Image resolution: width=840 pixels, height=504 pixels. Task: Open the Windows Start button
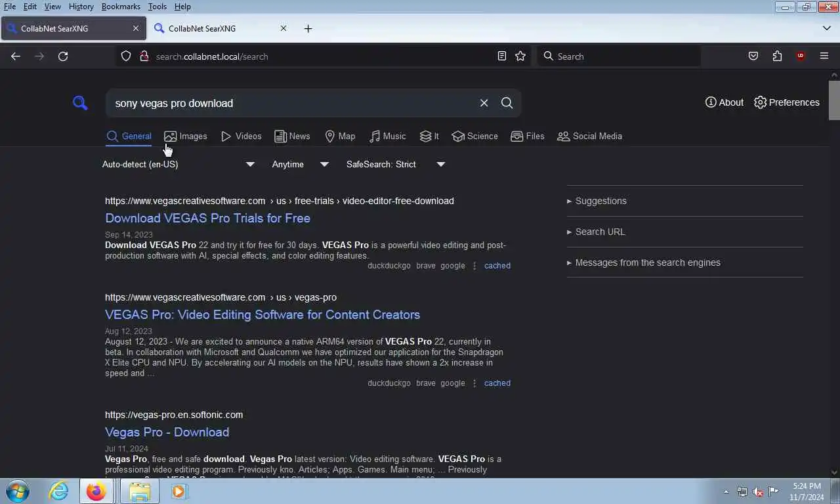pyautogui.click(x=18, y=491)
